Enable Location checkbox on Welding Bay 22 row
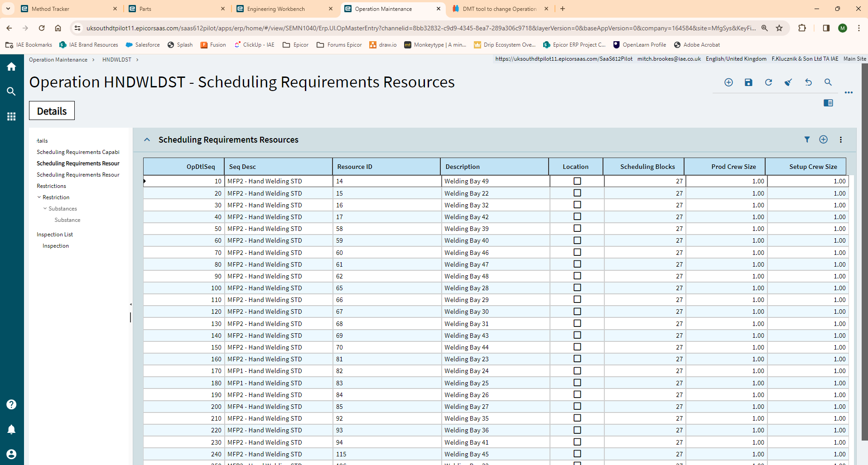Viewport: 868px width, 465px height. pyautogui.click(x=577, y=193)
